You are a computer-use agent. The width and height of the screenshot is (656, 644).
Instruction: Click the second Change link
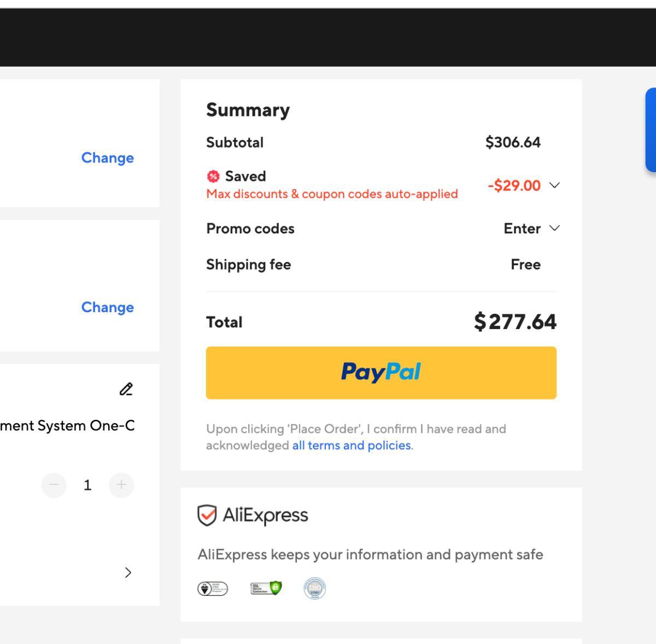[107, 307]
